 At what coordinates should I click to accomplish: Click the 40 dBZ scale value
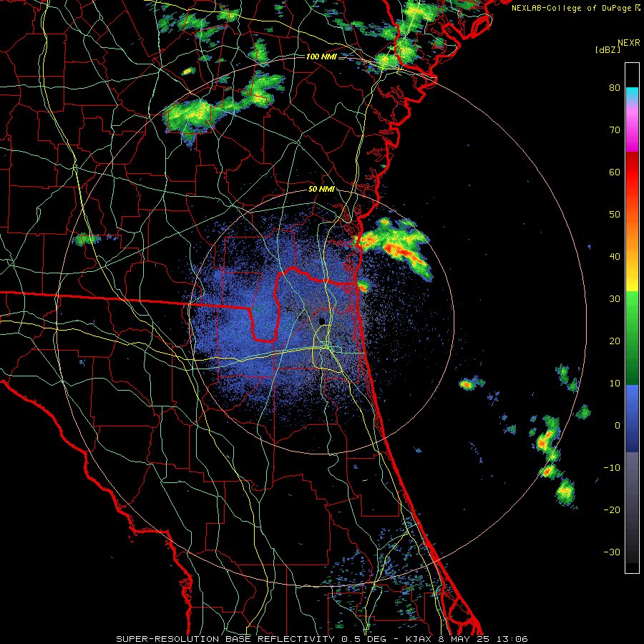pos(615,257)
